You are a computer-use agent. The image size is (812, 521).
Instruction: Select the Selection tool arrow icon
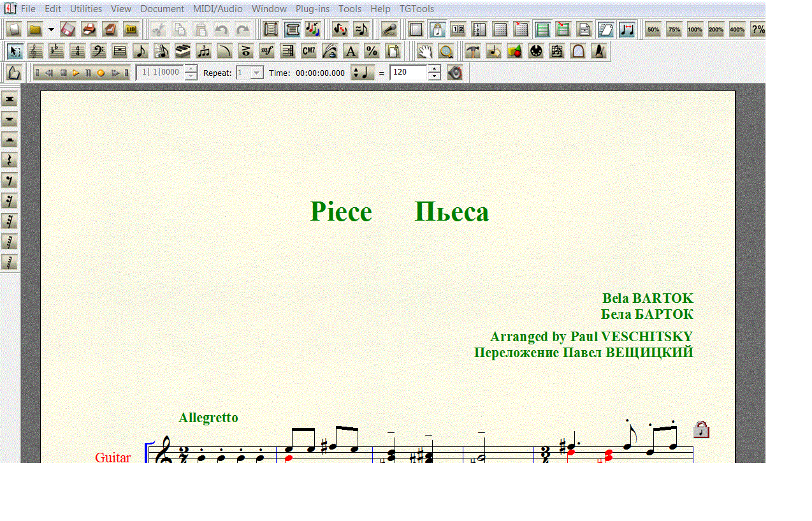(15, 52)
